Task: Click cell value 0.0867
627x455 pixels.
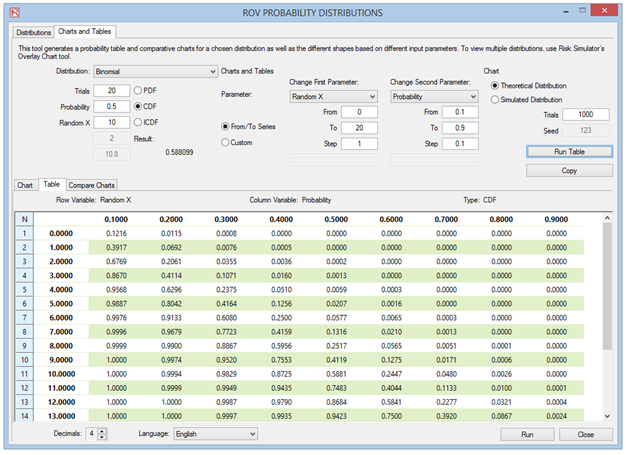Action: pyautogui.click(x=501, y=416)
